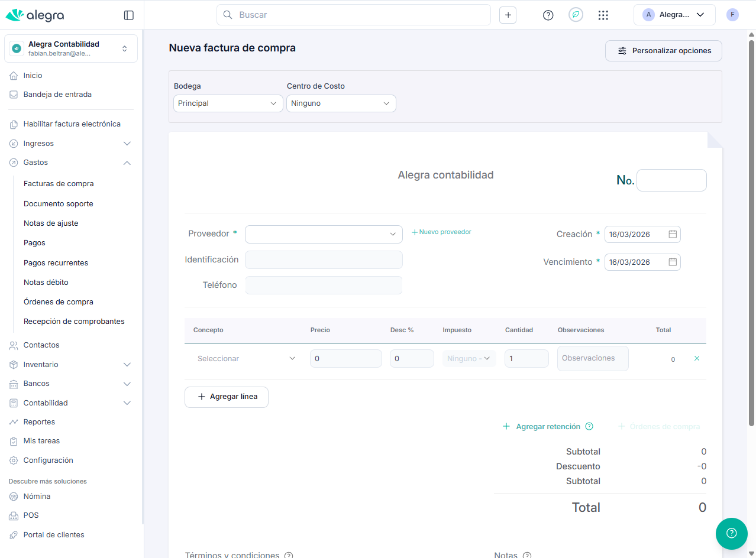The height and width of the screenshot is (558, 756).
Task: Open Vencimiento date calendar icon
Action: (x=673, y=262)
